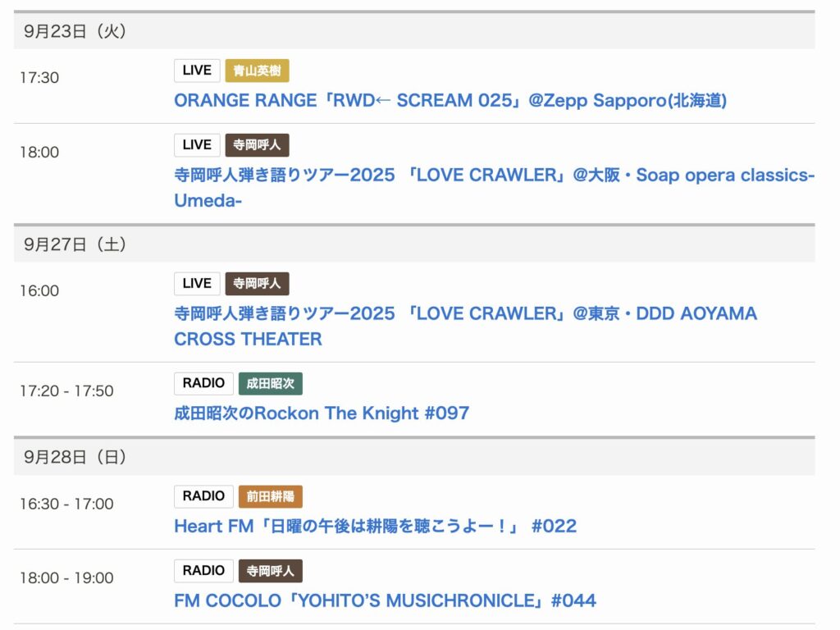The image size is (840, 630).
Task: Open 成田昭次のRockon The Knight #097 link
Action: 322,413
